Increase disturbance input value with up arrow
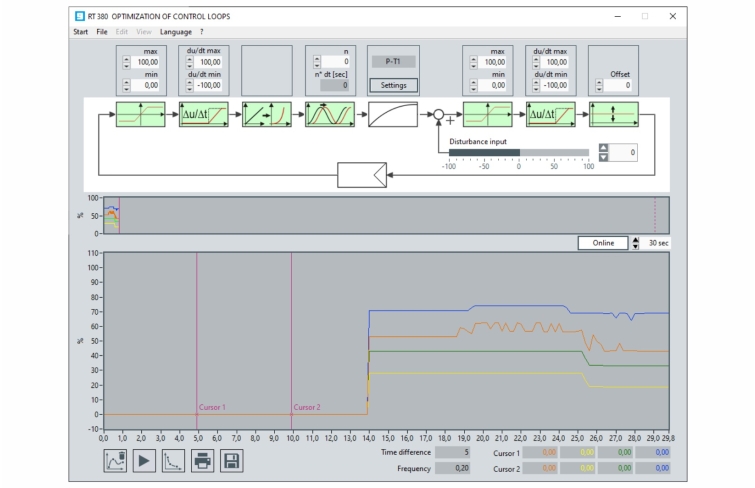 [603, 147]
